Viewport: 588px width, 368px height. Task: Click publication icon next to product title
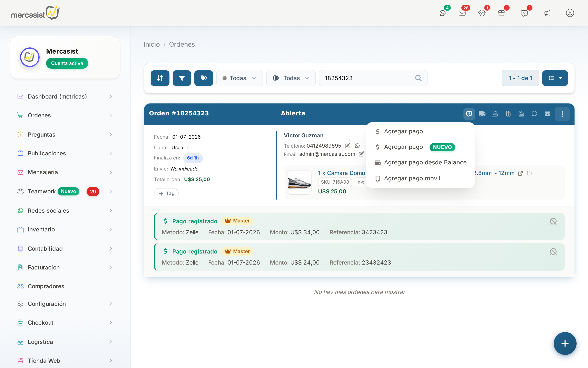(x=529, y=173)
